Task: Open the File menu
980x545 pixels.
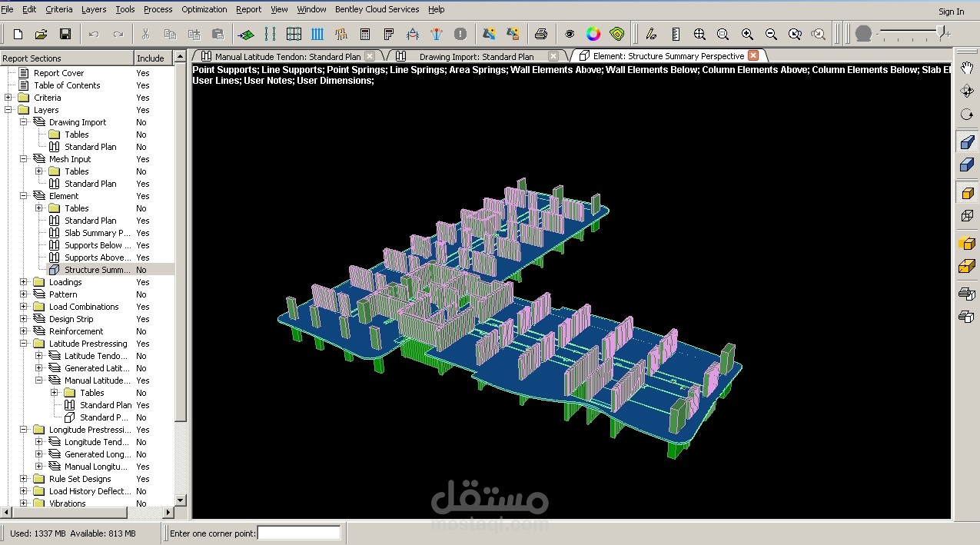Action: (x=8, y=9)
